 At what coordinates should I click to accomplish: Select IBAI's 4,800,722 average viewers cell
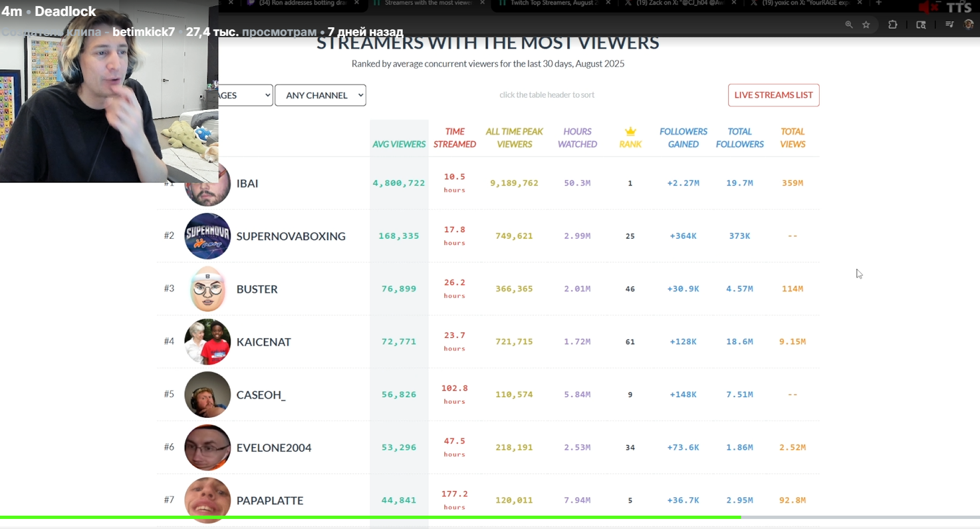tap(399, 183)
